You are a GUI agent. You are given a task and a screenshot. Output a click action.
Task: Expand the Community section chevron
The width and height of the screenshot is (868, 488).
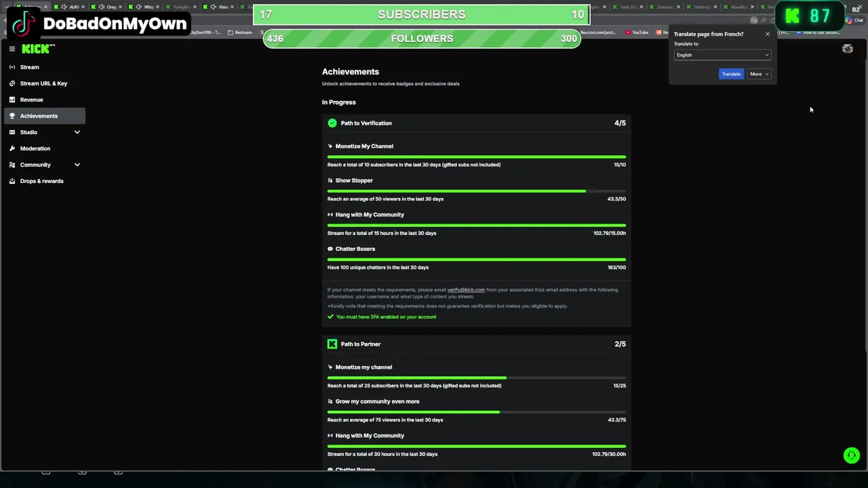click(77, 165)
